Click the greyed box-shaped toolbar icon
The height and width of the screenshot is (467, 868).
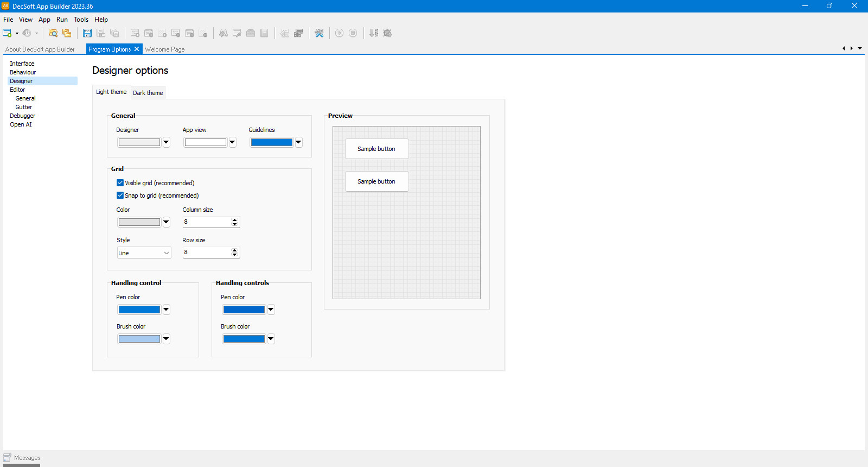click(x=251, y=33)
